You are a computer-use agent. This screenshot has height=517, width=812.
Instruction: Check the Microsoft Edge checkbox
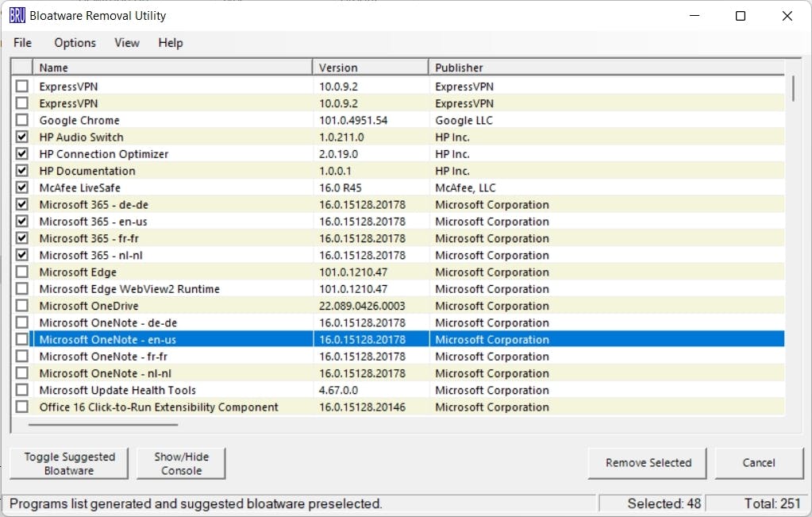22,272
